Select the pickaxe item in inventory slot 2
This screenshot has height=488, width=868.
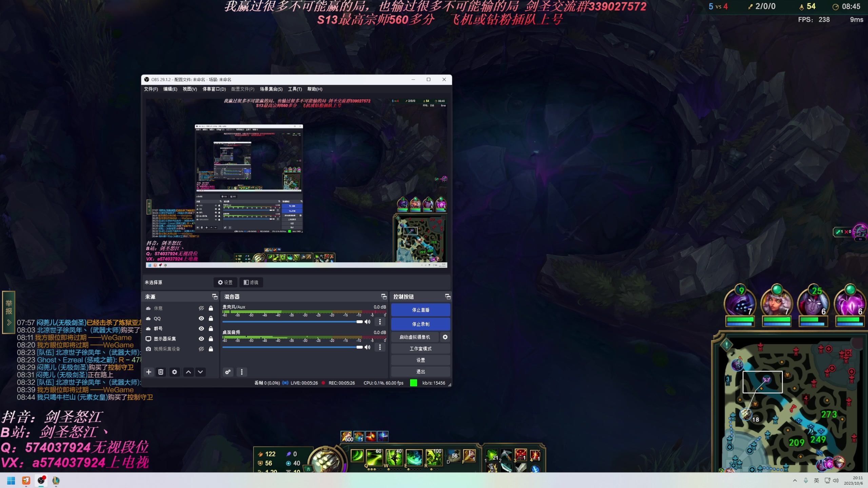pos(506,455)
